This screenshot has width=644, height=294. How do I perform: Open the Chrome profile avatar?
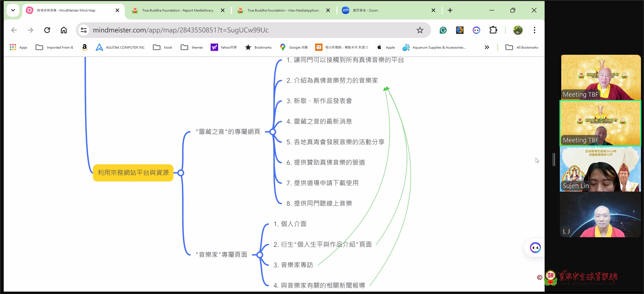pyautogui.click(x=518, y=30)
